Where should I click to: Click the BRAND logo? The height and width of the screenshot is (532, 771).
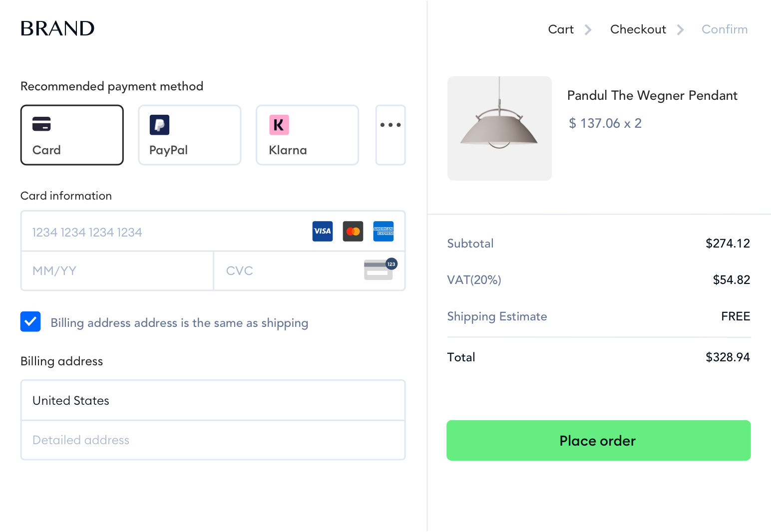pos(57,28)
